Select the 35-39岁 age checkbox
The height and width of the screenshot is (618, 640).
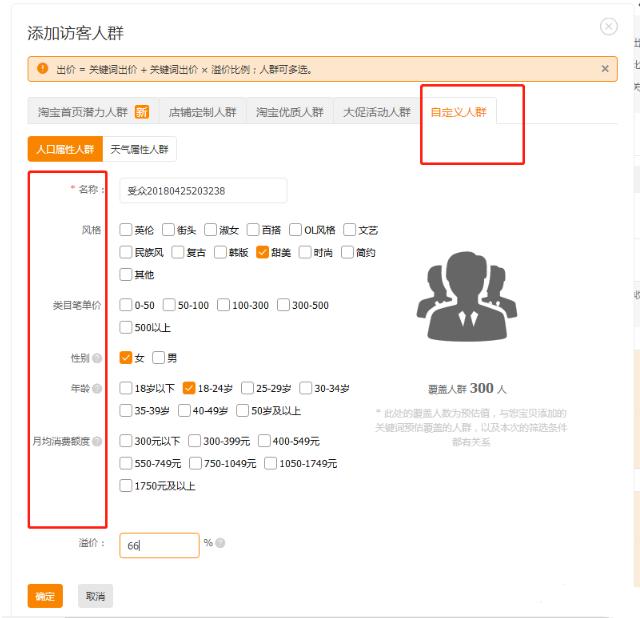pyautogui.click(x=126, y=410)
